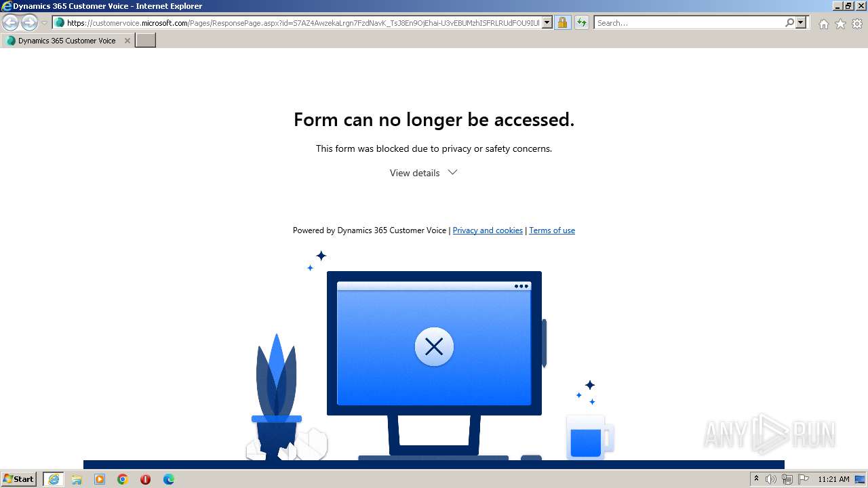Show hidden system tray icons arrow

point(756,479)
